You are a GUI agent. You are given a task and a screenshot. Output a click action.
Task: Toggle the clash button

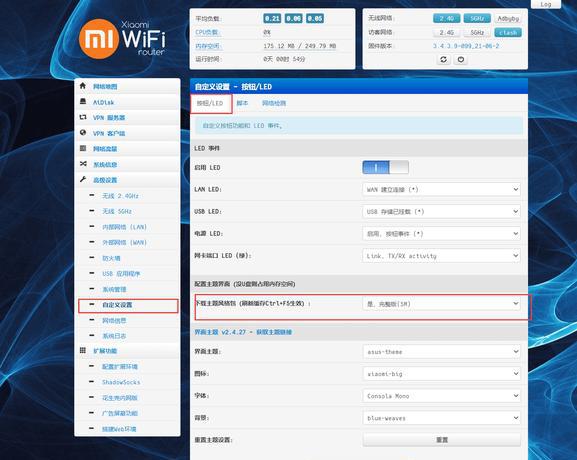[508, 32]
